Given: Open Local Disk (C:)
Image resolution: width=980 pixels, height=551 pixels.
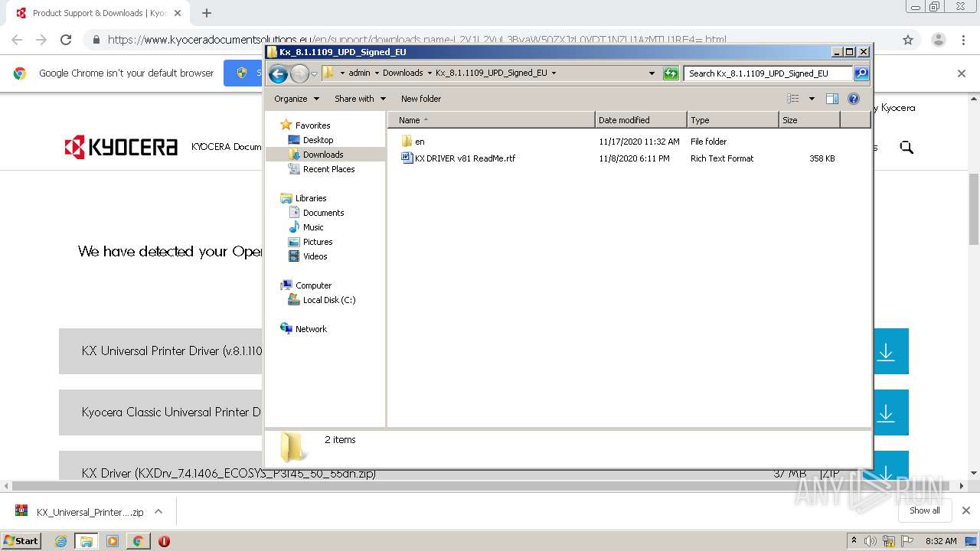Looking at the screenshot, I should point(329,300).
